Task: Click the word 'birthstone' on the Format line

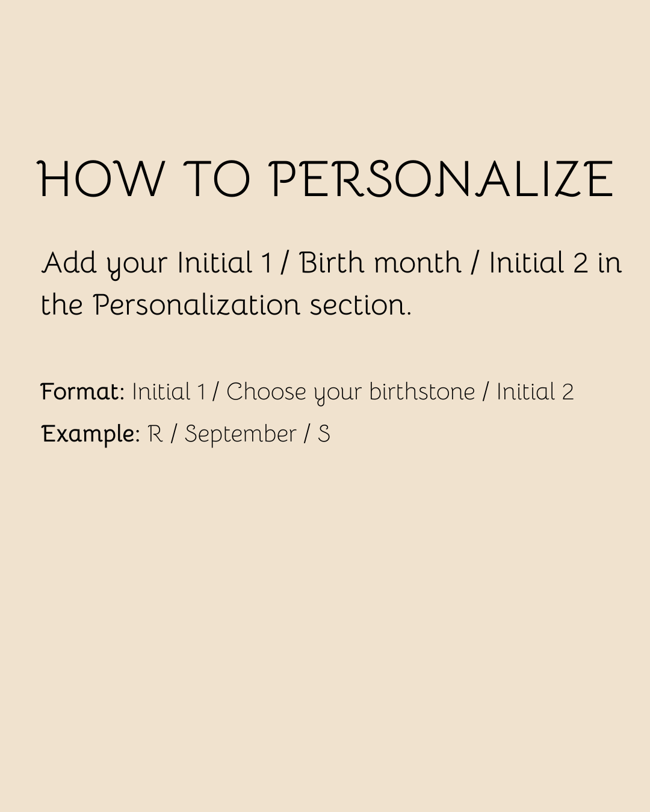Action: (x=422, y=392)
